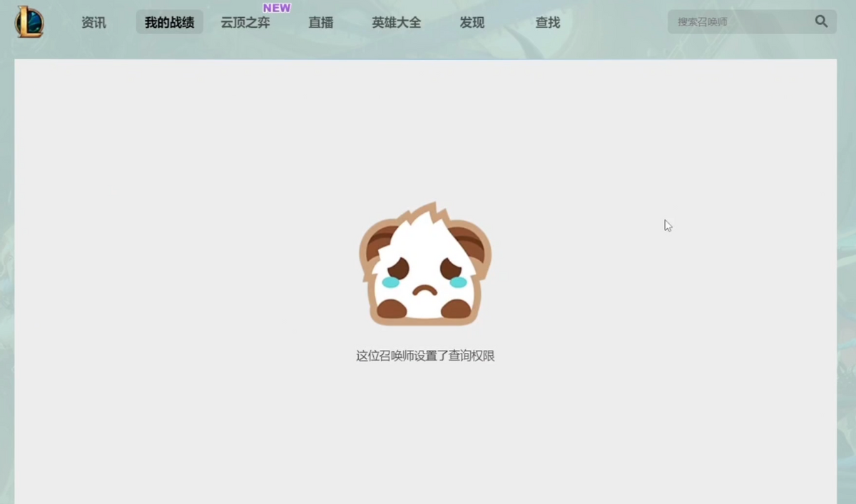Viewport: 856px width, 504px height.
Task: Click the 这位召唤师设置了查询权限 message
Action: 425,356
